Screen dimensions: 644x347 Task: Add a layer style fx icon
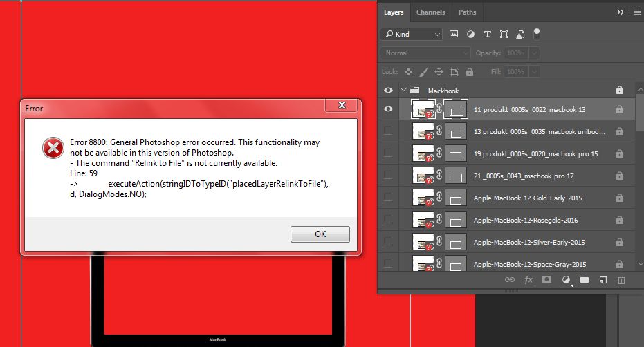(528, 280)
